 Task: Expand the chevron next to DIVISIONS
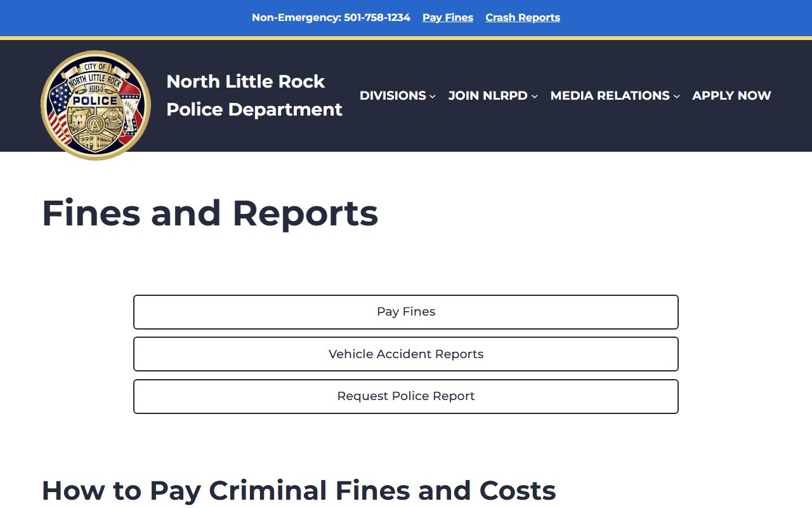(432, 97)
